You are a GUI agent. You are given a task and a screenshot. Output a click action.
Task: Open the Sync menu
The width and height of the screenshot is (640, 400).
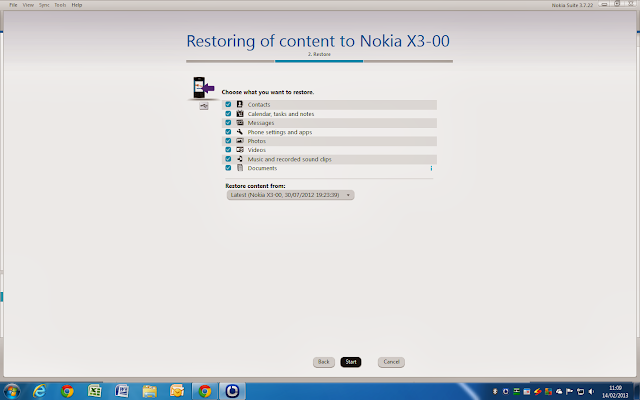click(44, 5)
